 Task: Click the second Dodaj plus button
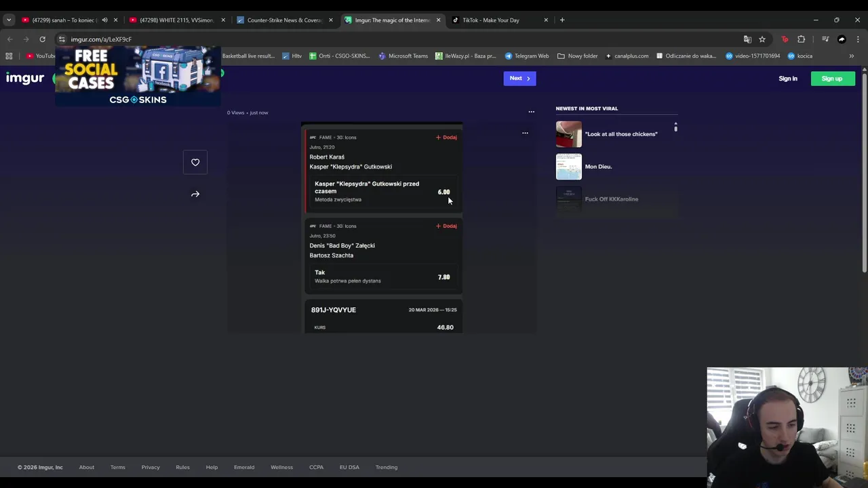pyautogui.click(x=446, y=226)
